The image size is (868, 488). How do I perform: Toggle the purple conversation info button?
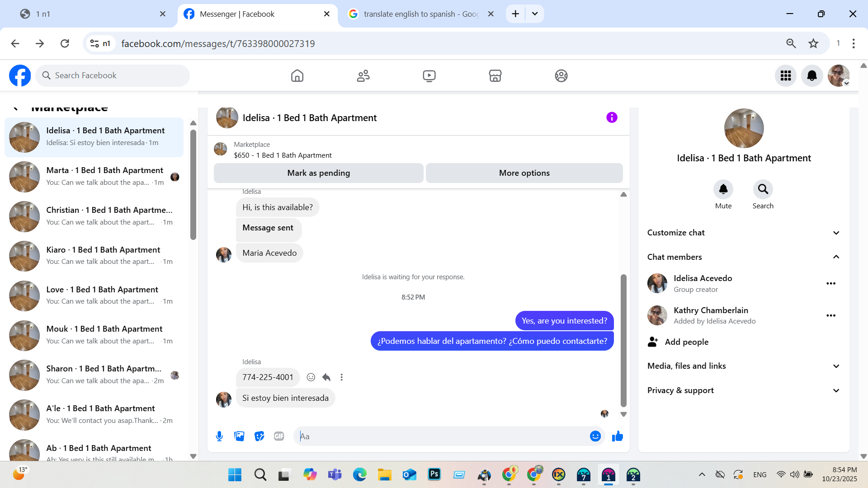611,117
